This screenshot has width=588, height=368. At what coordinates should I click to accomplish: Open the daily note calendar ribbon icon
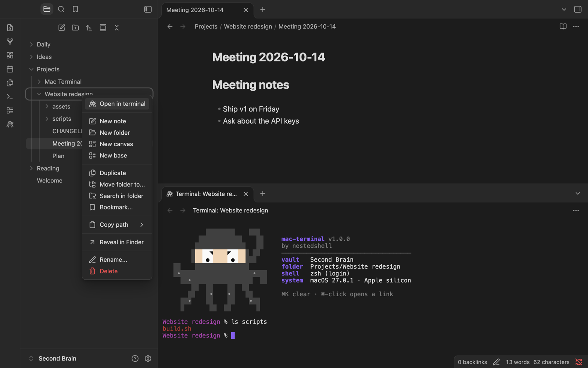click(10, 69)
